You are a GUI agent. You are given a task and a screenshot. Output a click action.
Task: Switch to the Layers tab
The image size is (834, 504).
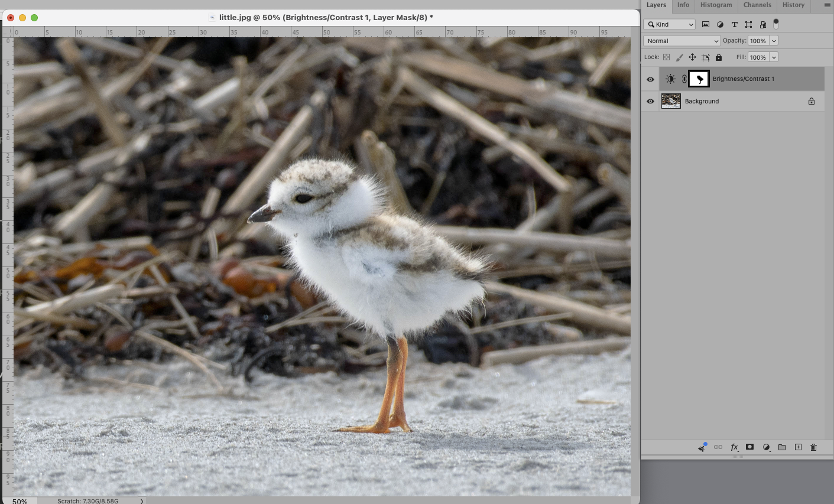(x=656, y=5)
